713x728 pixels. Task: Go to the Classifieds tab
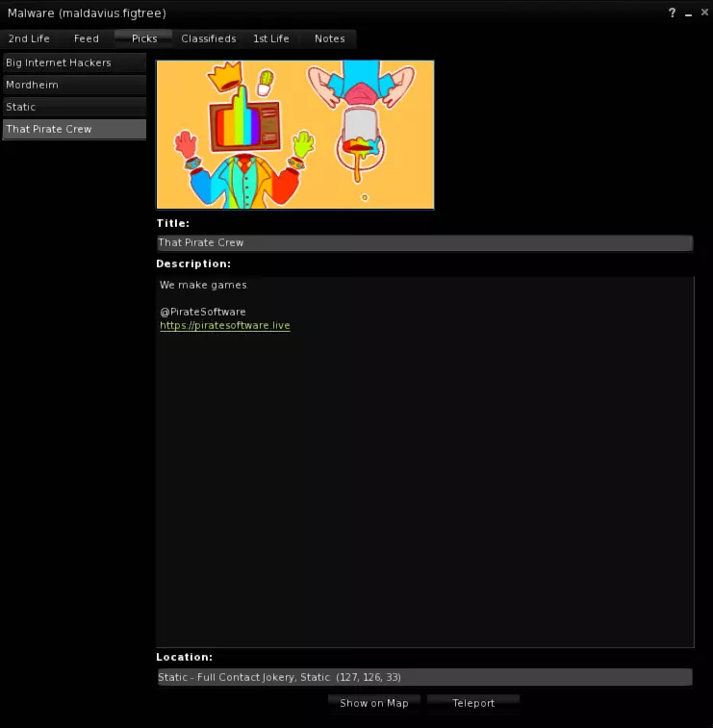click(x=209, y=39)
